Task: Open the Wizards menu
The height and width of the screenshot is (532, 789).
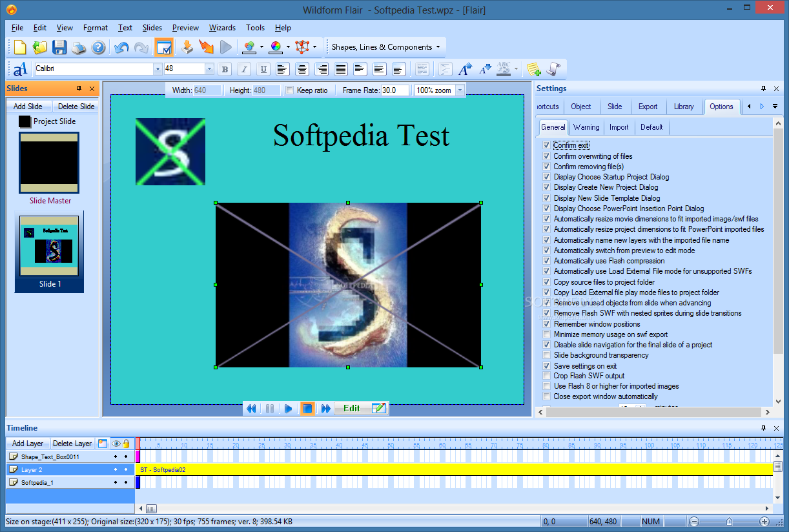Action: tap(222, 28)
